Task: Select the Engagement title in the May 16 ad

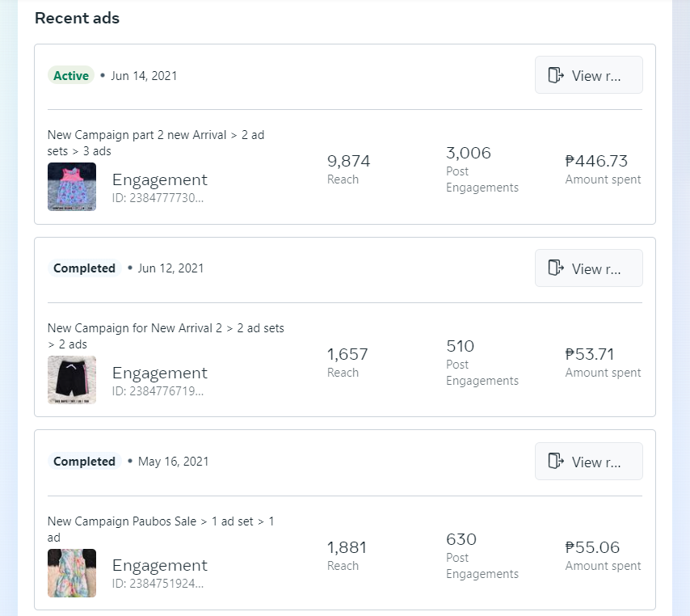Action: 159,565
